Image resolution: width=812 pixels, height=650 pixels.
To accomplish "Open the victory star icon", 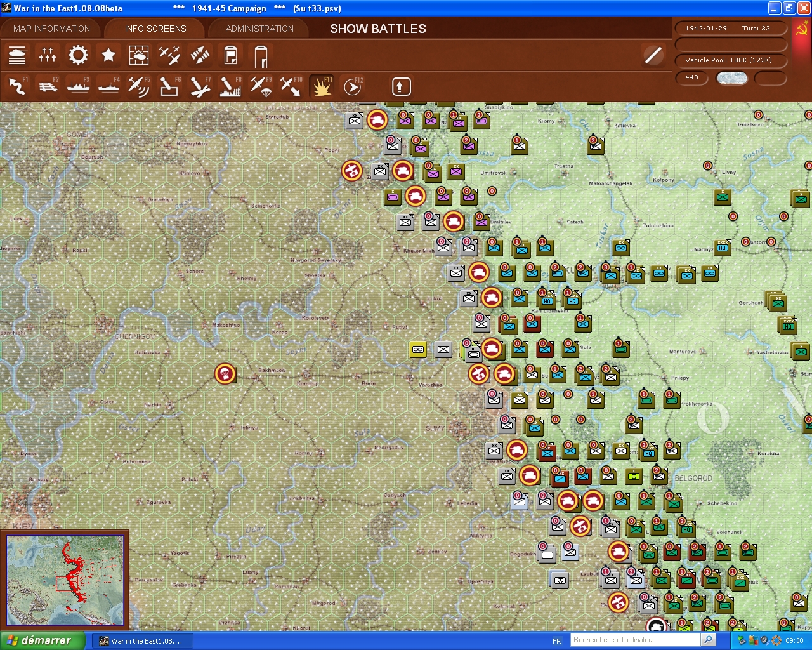I will pos(108,55).
